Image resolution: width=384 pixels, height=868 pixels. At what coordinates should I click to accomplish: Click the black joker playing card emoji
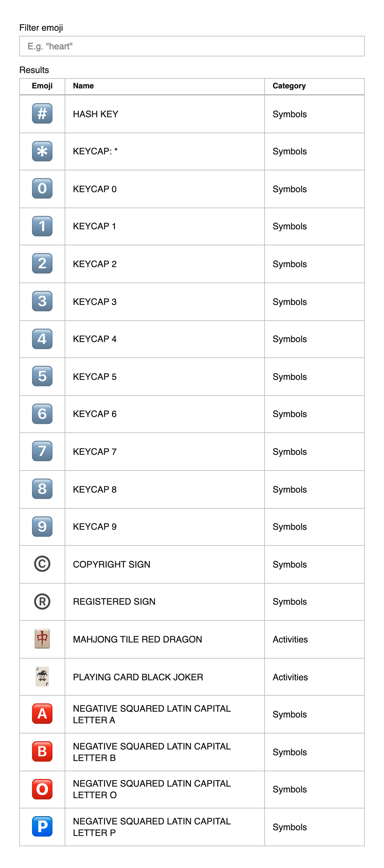tap(42, 676)
